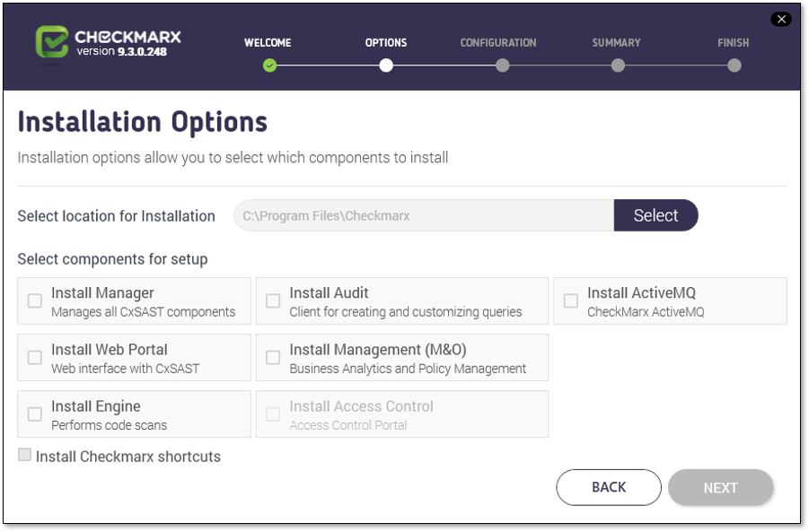Enable the Install Management (M&O) checkbox
This screenshot has height=532, width=809.
[x=273, y=357]
